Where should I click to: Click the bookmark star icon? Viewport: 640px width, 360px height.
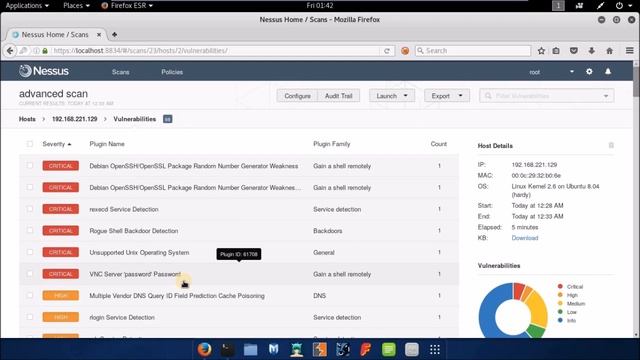click(x=541, y=51)
